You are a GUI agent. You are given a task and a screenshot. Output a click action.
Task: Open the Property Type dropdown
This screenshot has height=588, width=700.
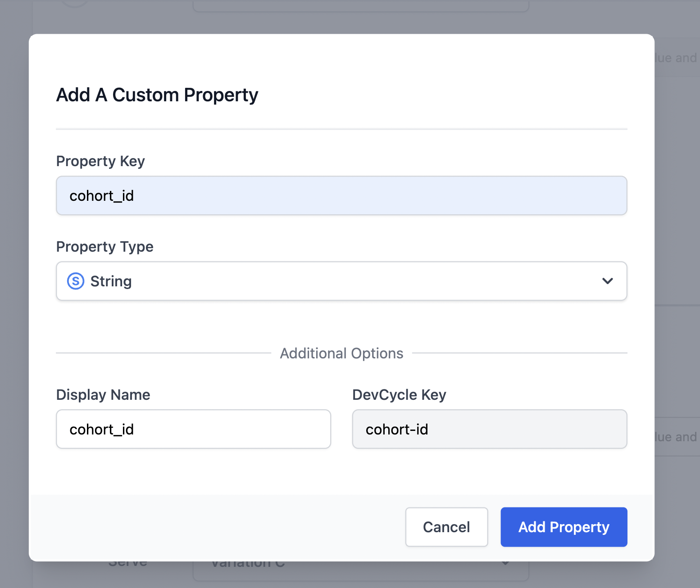click(341, 281)
